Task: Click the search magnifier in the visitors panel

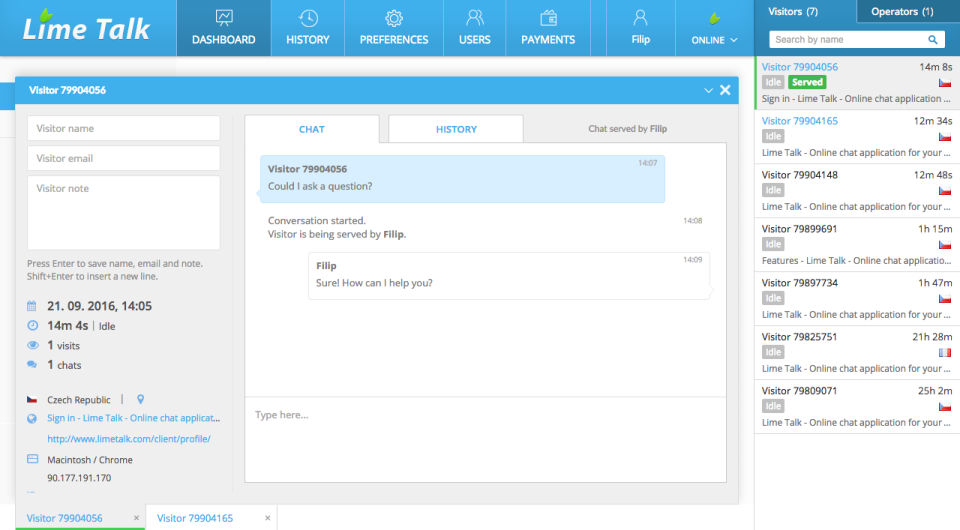Action: pyautogui.click(x=932, y=40)
